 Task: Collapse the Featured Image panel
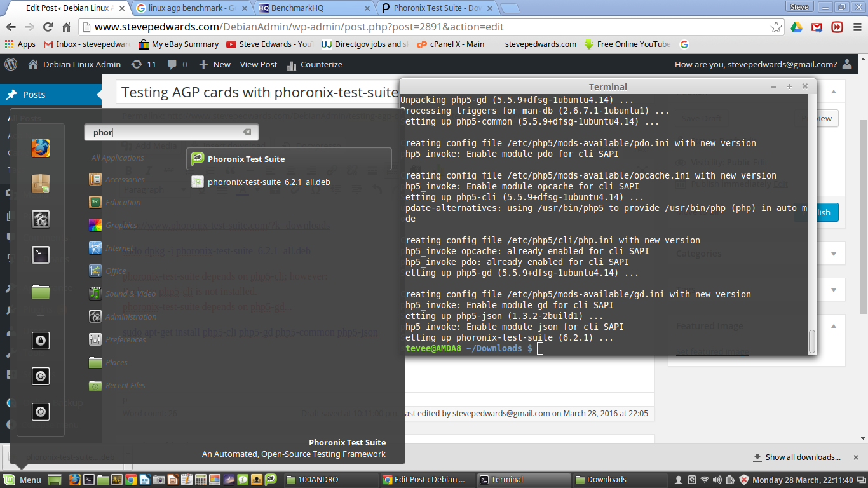click(833, 326)
